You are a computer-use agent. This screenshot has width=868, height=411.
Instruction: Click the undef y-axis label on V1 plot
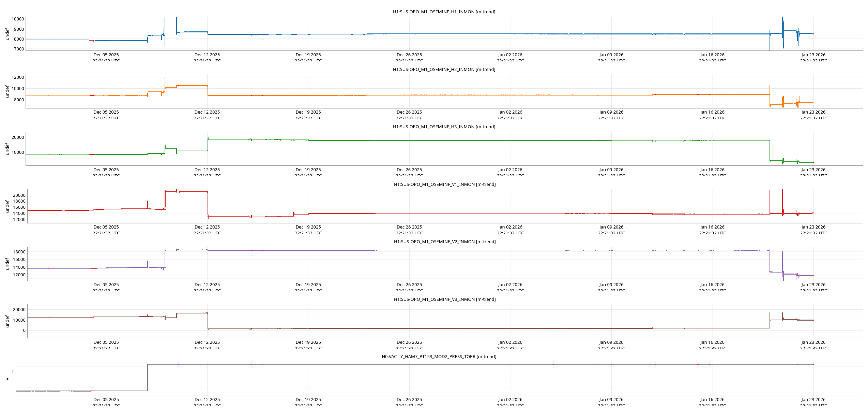pos(7,206)
